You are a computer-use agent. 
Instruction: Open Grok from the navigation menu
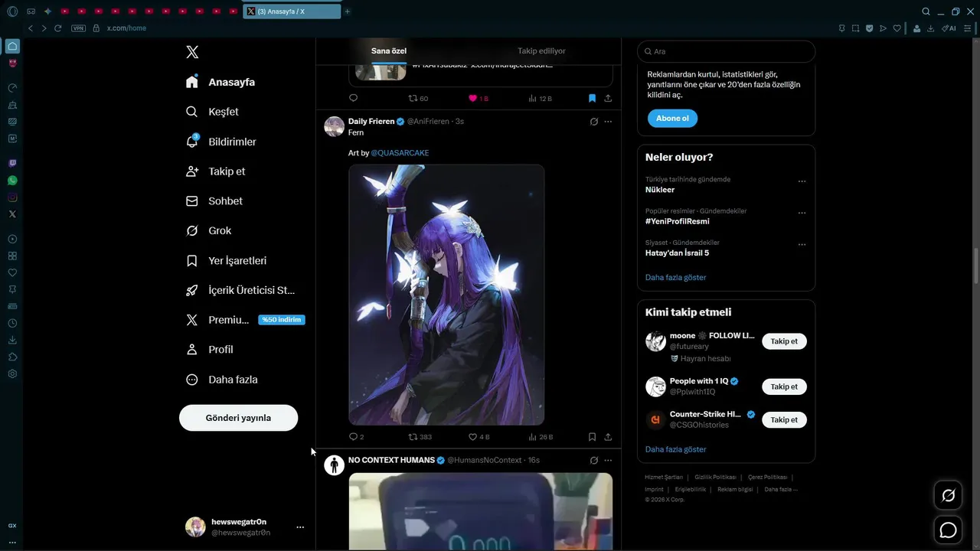208,230
